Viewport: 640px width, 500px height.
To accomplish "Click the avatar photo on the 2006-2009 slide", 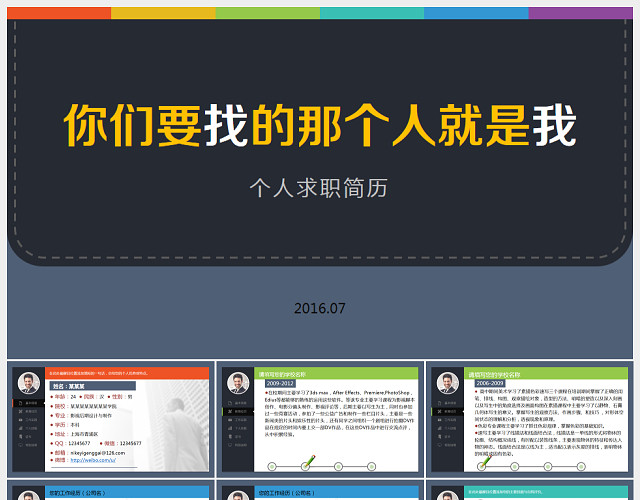I will click(448, 383).
